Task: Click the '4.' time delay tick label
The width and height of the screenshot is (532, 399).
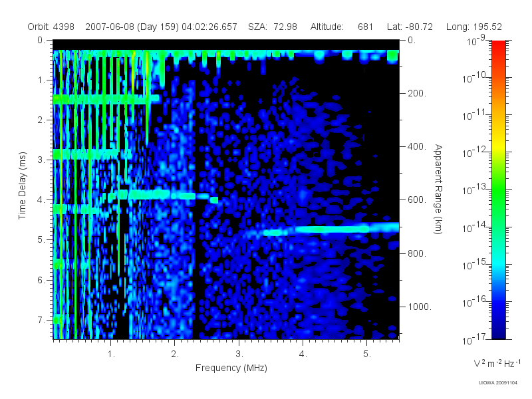Action: (x=41, y=200)
